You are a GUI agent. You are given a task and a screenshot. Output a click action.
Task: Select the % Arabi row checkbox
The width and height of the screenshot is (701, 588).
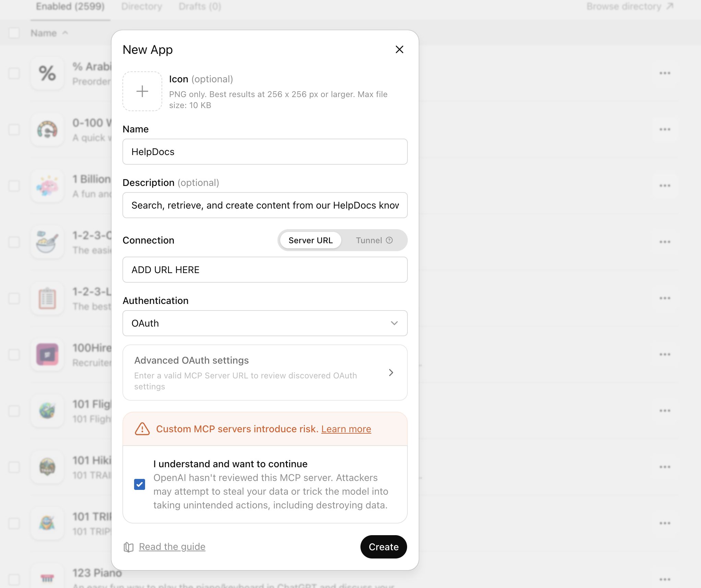click(x=14, y=73)
